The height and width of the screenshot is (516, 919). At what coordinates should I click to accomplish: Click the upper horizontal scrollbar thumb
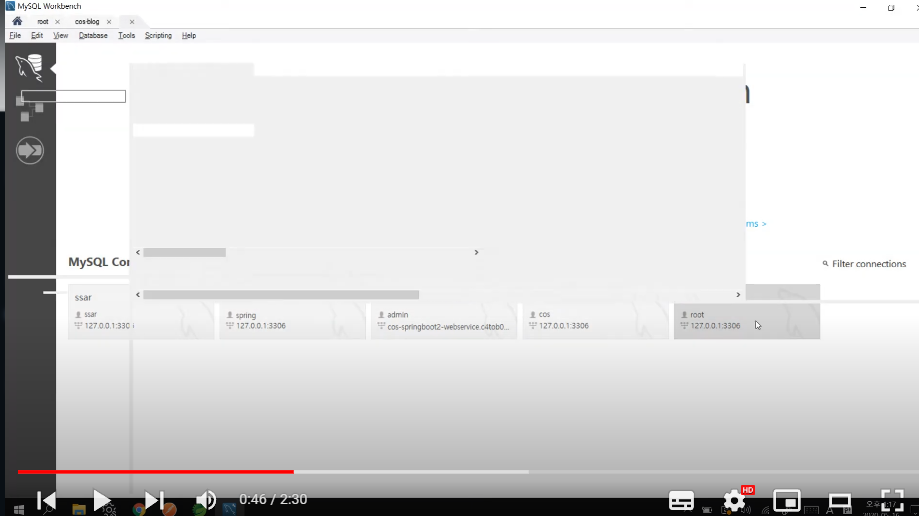pos(185,252)
